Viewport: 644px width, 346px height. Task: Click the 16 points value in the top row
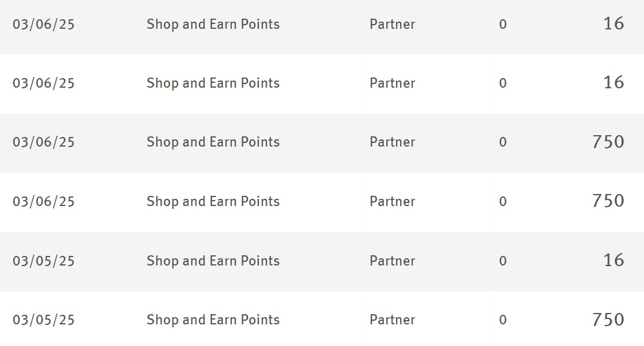(613, 23)
